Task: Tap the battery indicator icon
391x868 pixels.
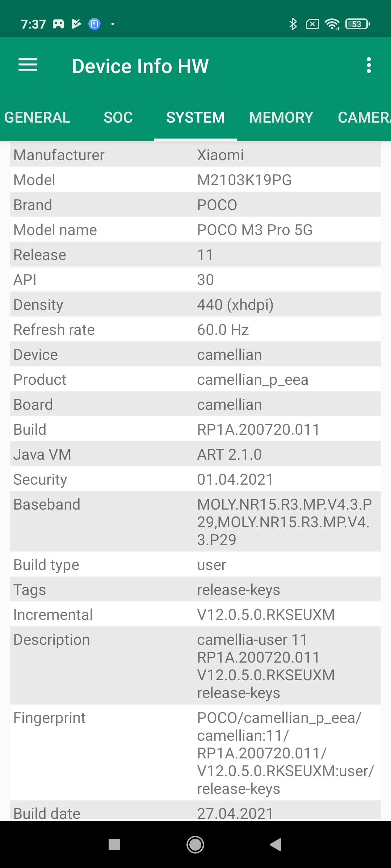Action: pos(357,24)
